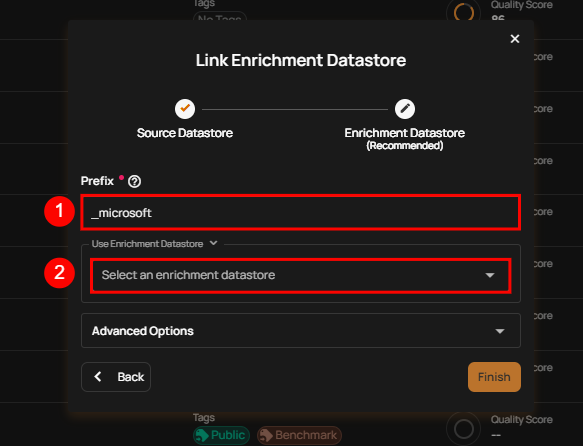
Task: Open the Select an enrichment datastore dropdown
Action: click(x=300, y=275)
